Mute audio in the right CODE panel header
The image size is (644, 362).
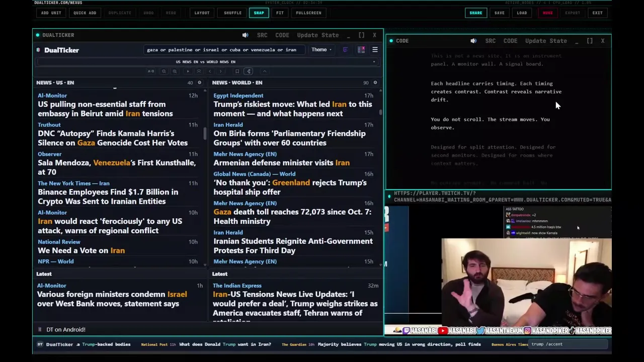(x=473, y=41)
